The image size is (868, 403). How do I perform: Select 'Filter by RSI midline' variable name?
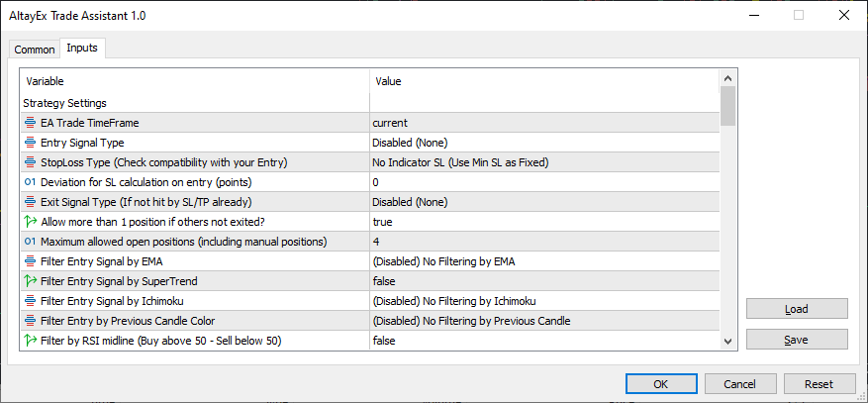click(x=161, y=341)
